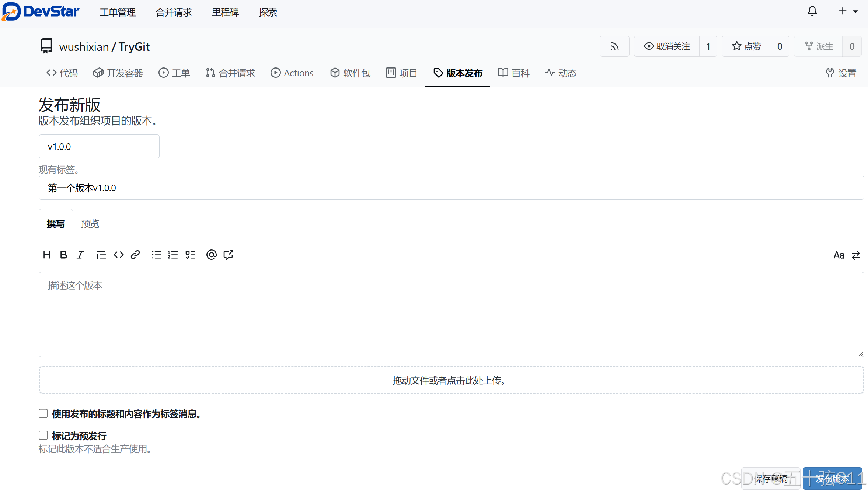Toggle bold formatting in the editor toolbar
The image size is (868, 493).
point(63,255)
